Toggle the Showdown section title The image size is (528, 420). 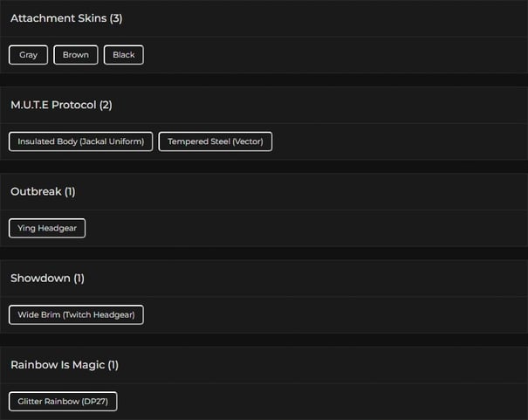40,278
